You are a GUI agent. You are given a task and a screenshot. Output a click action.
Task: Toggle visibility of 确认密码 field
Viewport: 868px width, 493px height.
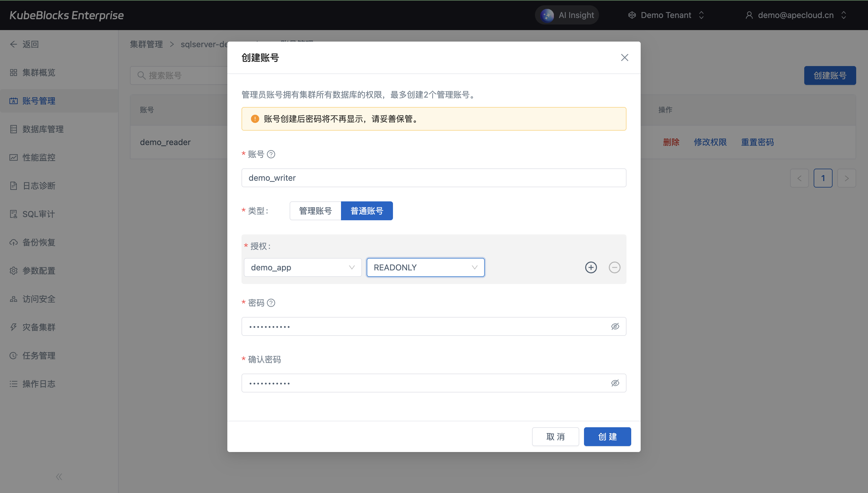coord(615,383)
